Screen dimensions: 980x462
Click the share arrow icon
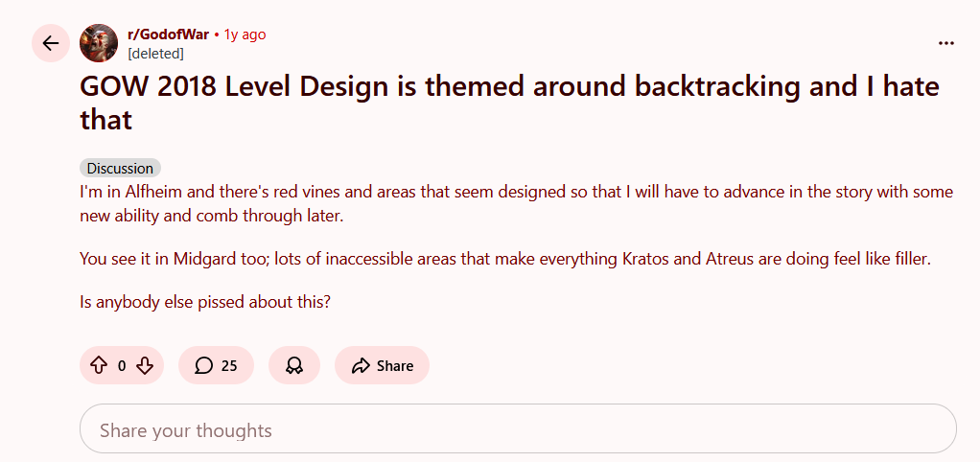(x=361, y=365)
